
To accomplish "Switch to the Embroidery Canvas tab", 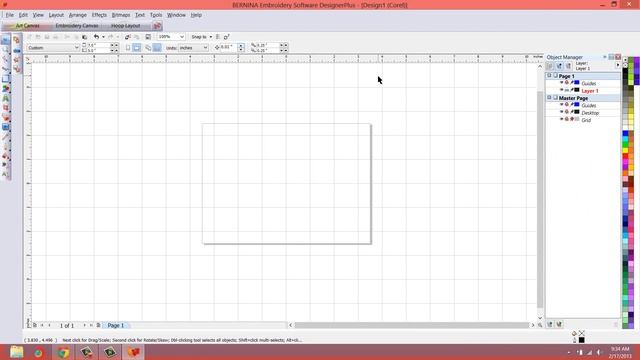I will point(77,26).
